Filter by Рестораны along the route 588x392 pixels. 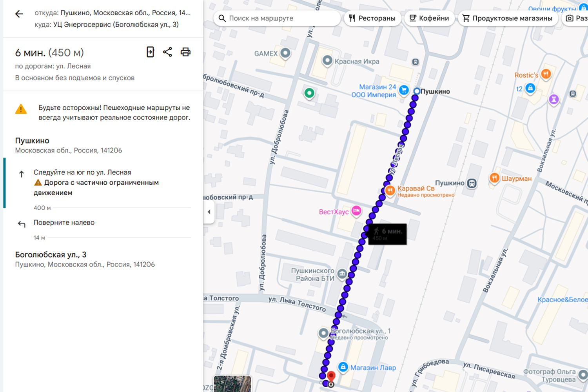[372, 18]
